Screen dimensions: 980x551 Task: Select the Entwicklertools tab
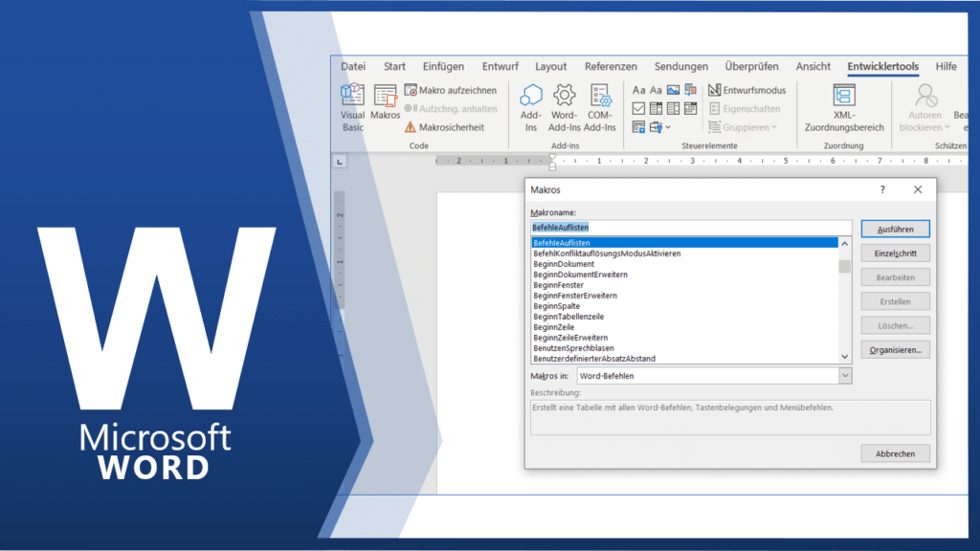click(883, 66)
